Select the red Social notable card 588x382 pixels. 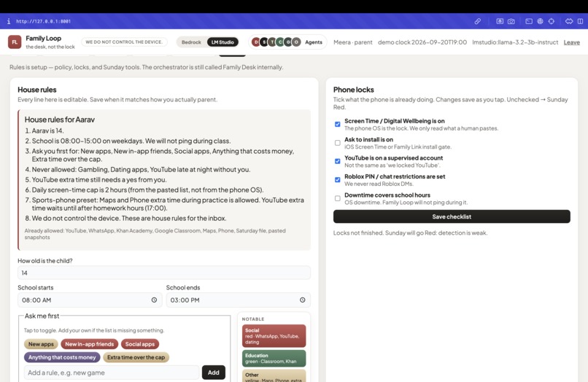click(274, 336)
